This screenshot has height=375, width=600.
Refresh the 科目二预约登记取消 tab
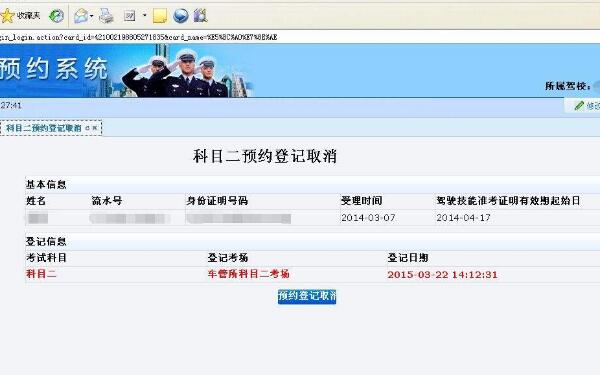(88, 128)
